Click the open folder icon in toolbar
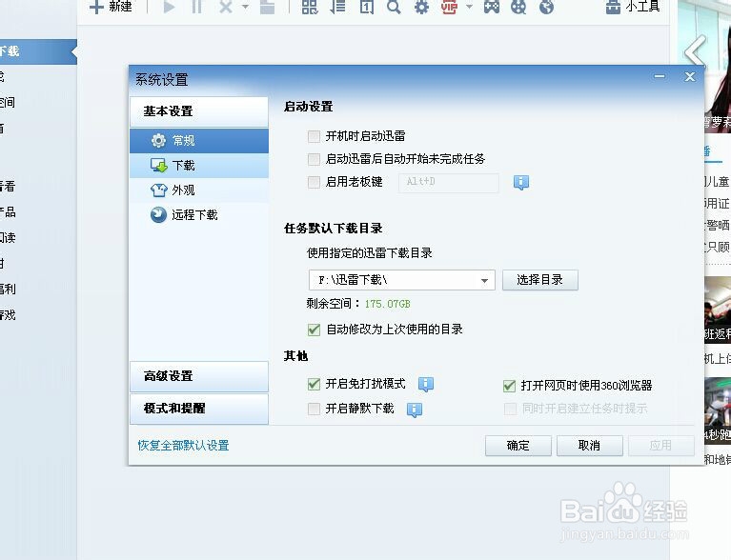 coord(267,7)
